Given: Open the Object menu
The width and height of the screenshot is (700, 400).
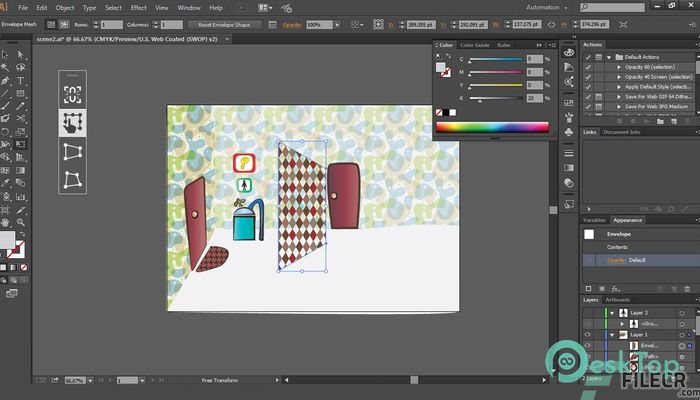Looking at the screenshot, I should (x=65, y=8).
